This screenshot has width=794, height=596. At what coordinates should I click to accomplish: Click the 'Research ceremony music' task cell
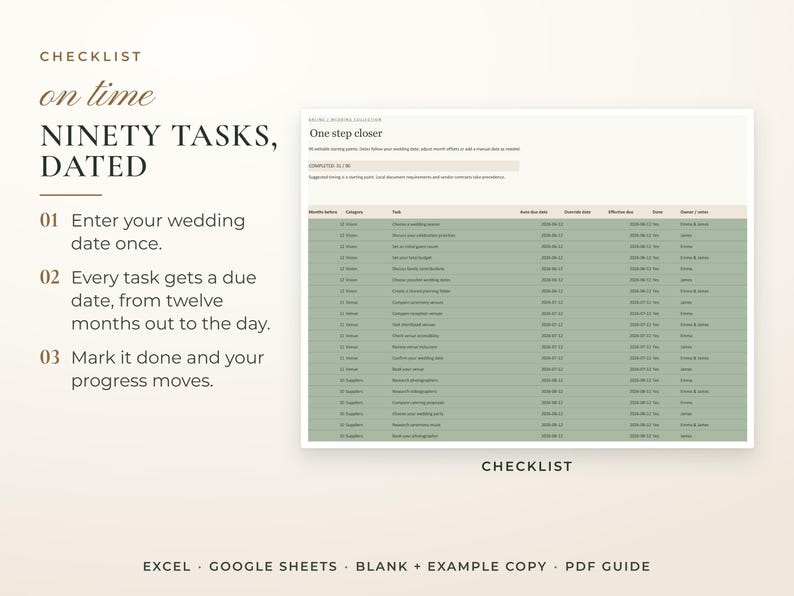(416, 425)
